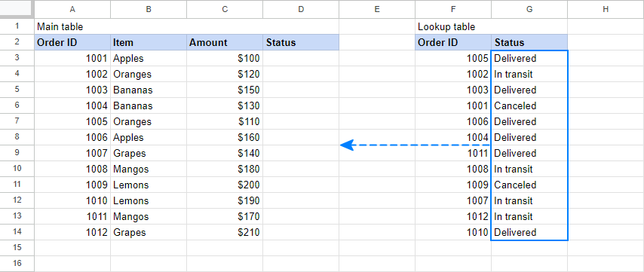Select the $160 amount cell
644x272 pixels.
(x=225, y=137)
